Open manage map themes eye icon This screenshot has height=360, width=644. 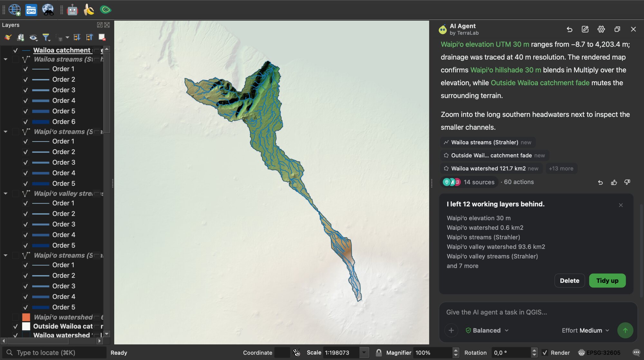coord(33,38)
